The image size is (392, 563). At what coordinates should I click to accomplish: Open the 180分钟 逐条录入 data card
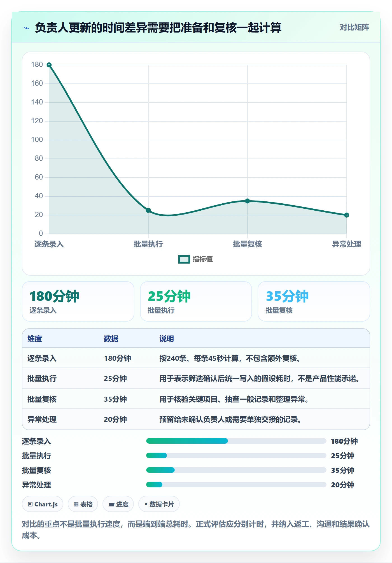78,301
